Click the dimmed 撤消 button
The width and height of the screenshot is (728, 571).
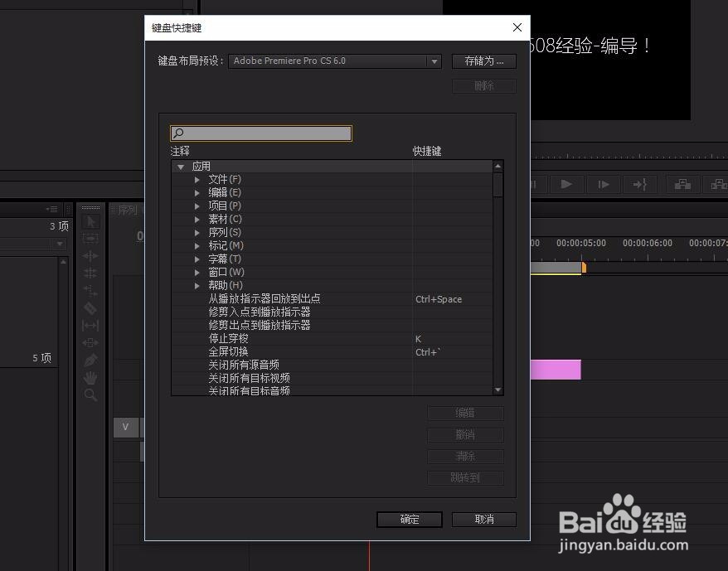(x=465, y=434)
